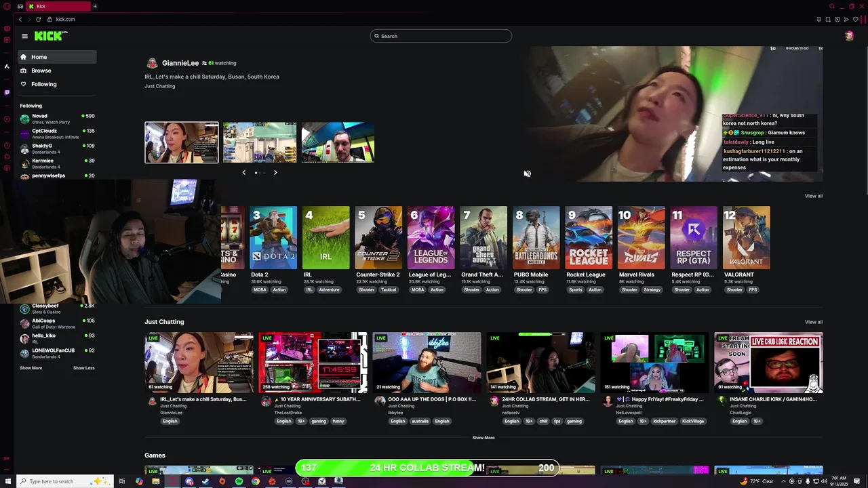The image size is (868, 488).
Task: Open browser snapshot tool icon
Action: click(828, 19)
